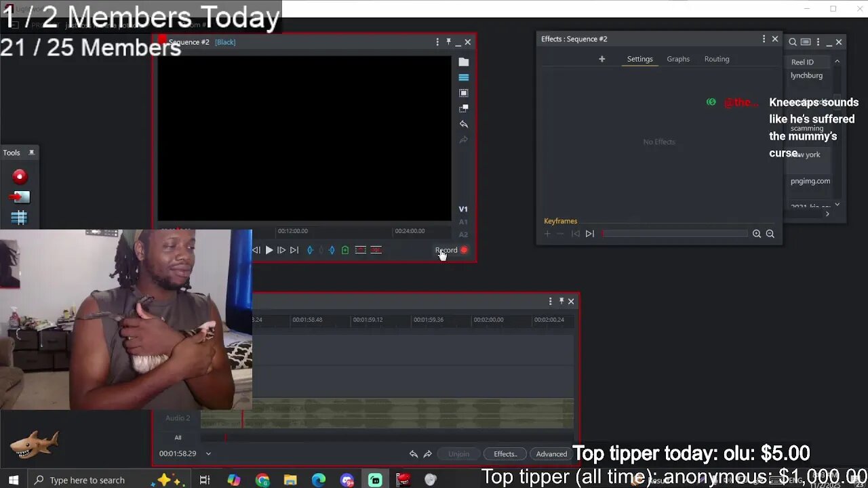This screenshot has height=488, width=868.
Task: Play the sequence in viewer
Action: click(269, 250)
